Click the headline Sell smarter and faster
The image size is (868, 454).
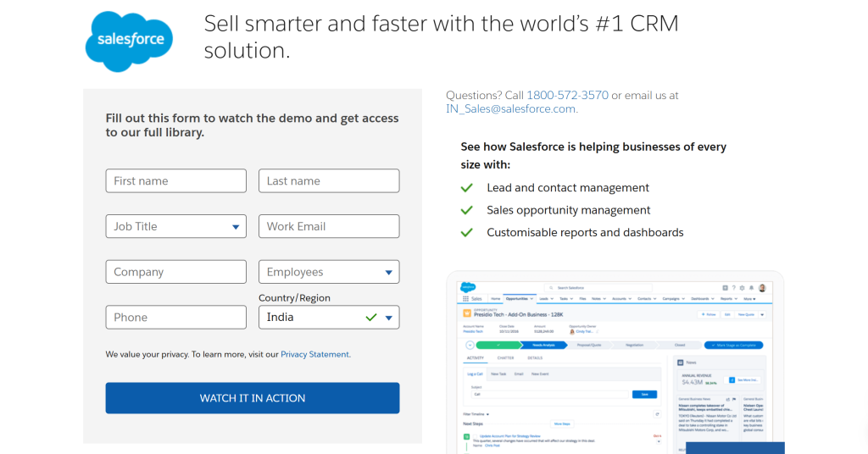[x=441, y=37]
